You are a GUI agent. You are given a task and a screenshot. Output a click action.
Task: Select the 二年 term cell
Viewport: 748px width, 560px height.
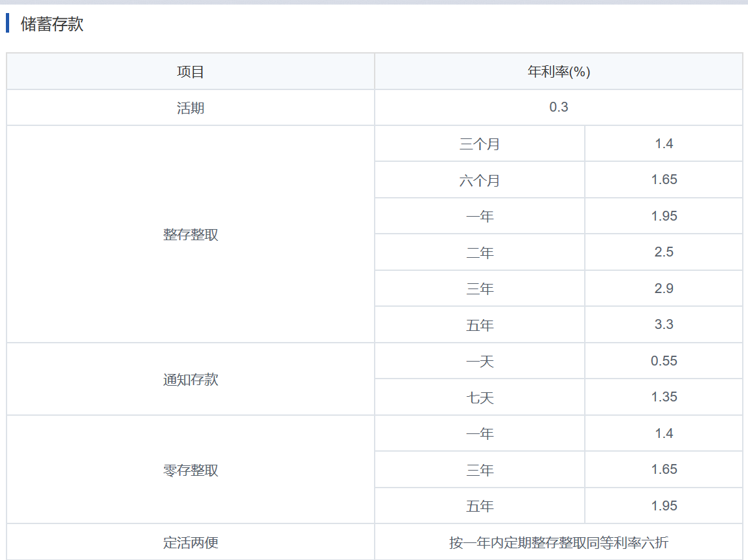pos(480,253)
